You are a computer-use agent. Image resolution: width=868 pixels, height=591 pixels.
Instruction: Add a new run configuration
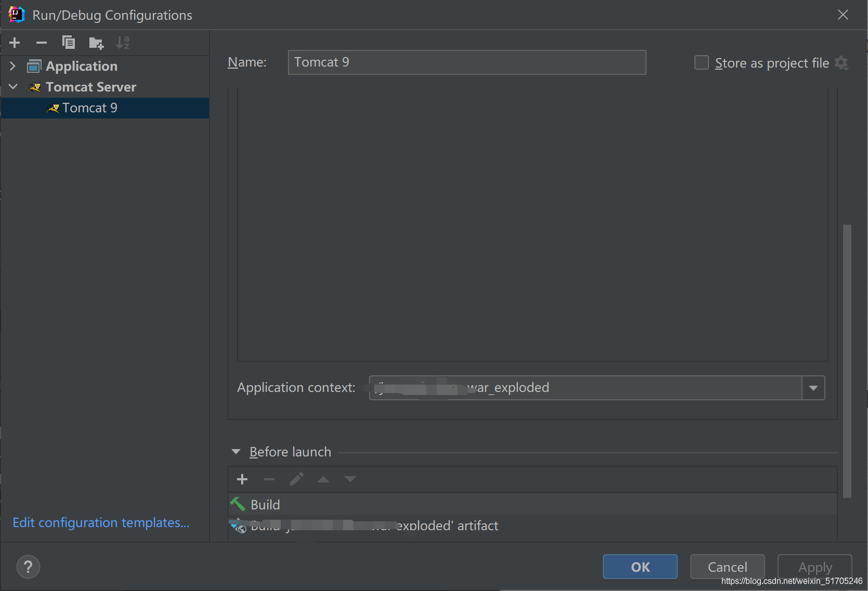pyautogui.click(x=14, y=43)
